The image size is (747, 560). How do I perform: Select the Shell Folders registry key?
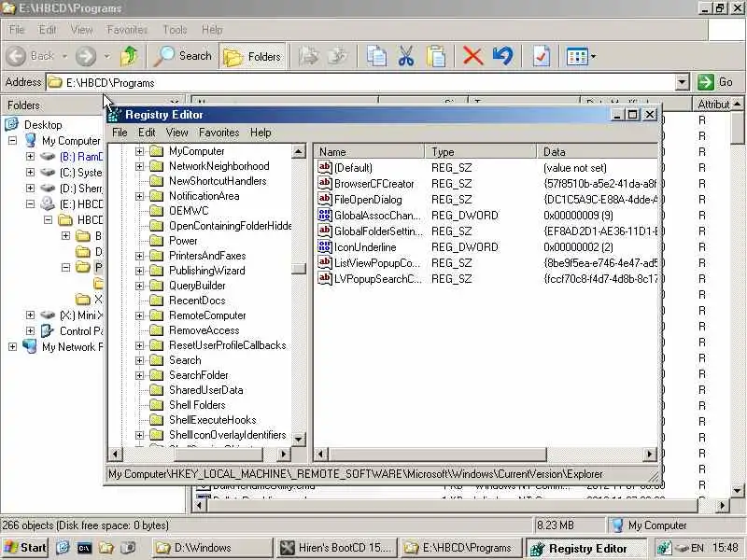[x=197, y=405]
